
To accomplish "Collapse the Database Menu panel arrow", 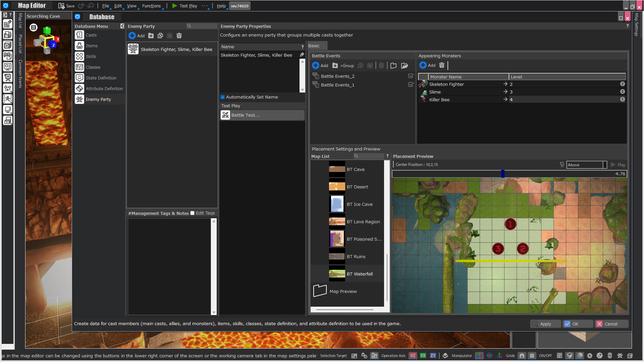I will [122, 26].
